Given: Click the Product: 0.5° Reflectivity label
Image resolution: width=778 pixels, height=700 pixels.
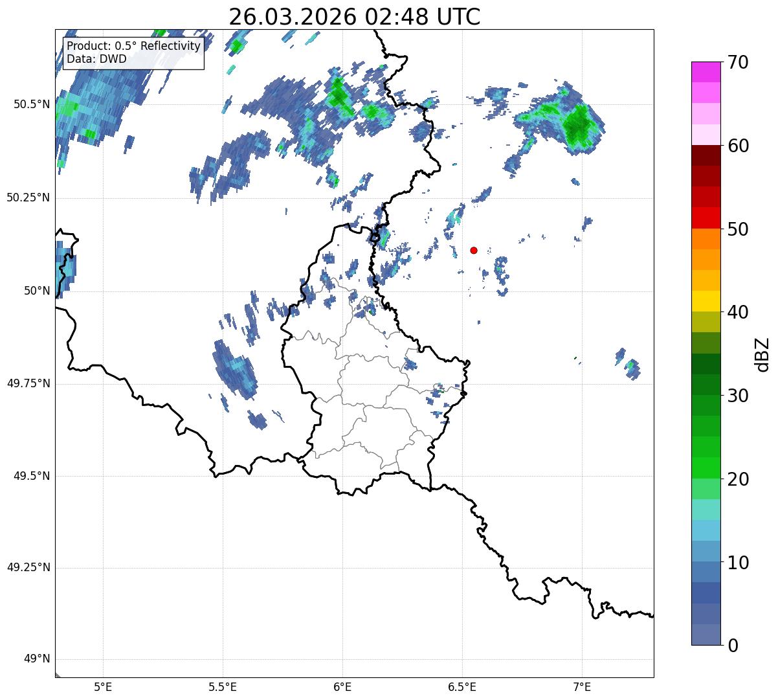Looking at the screenshot, I should [133, 47].
